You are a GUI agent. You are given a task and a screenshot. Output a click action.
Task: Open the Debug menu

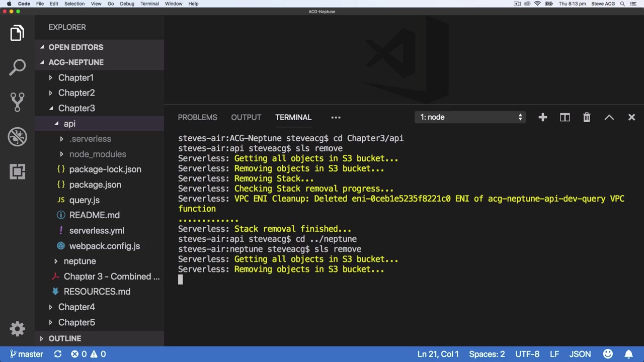[127, 4]
